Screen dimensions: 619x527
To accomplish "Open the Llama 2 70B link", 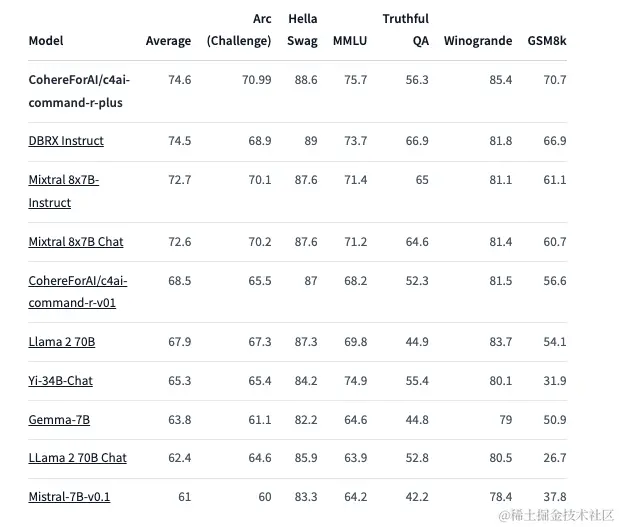I will pyautogui.click(x=62, y=342).
